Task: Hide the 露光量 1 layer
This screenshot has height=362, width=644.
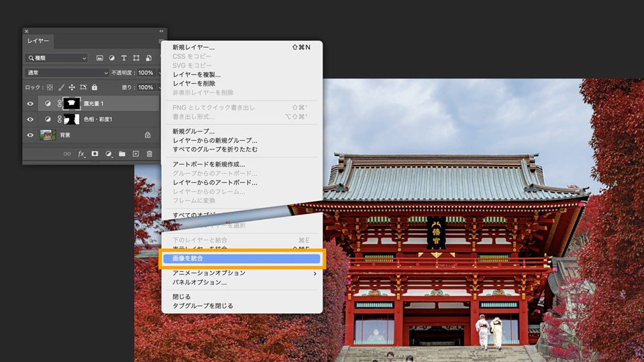Action: click(x=30, y=103)
